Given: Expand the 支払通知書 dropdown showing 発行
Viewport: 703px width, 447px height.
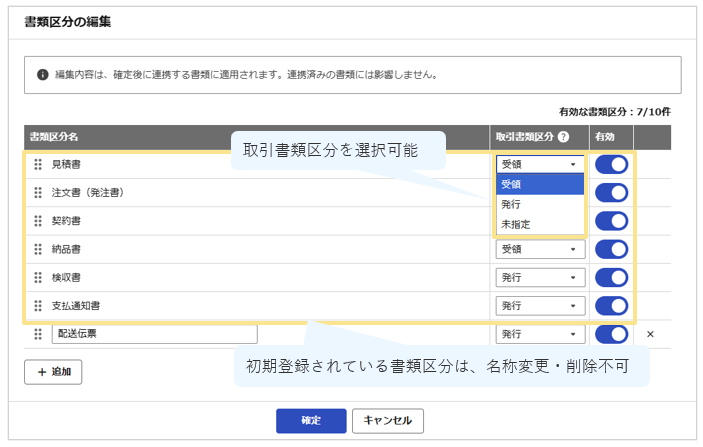Looking at the screenshot, I should coord(540,306).
